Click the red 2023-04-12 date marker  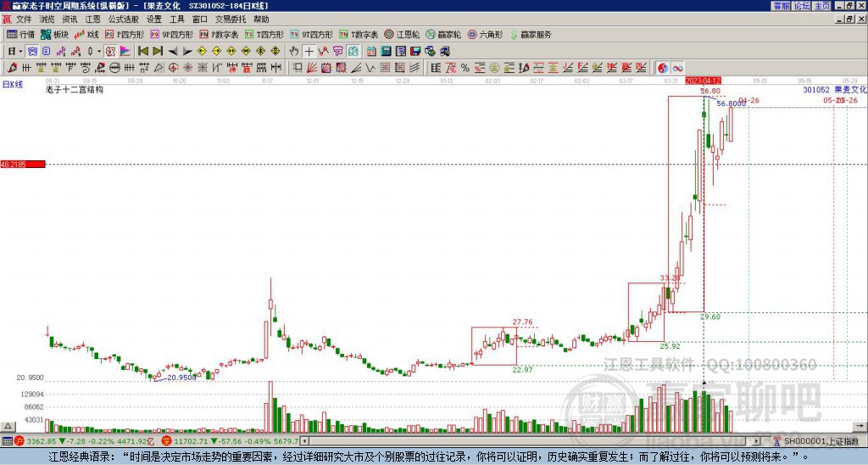point(703,81)
